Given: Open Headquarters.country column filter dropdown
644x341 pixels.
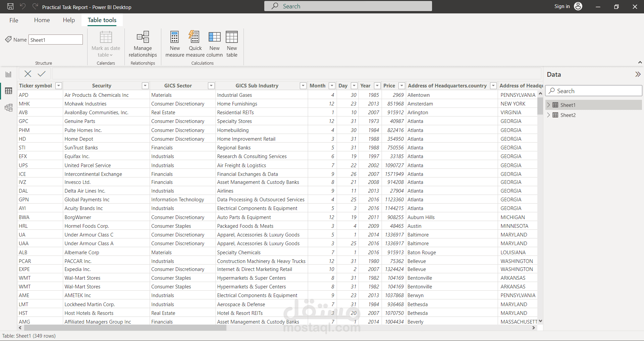Looking at the screenshot, I should point(493,86).
